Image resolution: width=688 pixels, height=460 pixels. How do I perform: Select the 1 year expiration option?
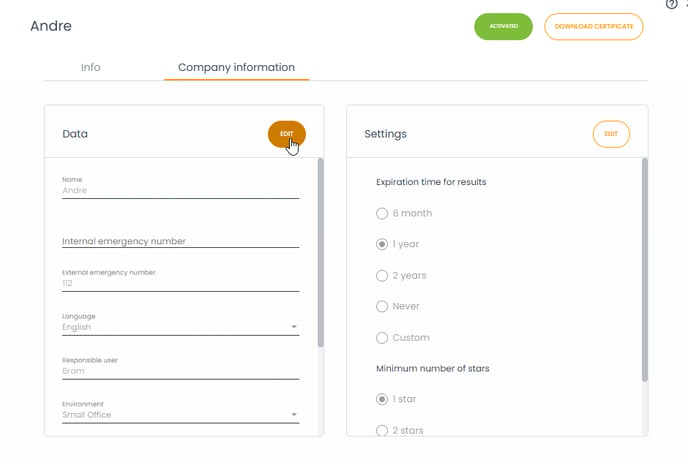(381, 244)
